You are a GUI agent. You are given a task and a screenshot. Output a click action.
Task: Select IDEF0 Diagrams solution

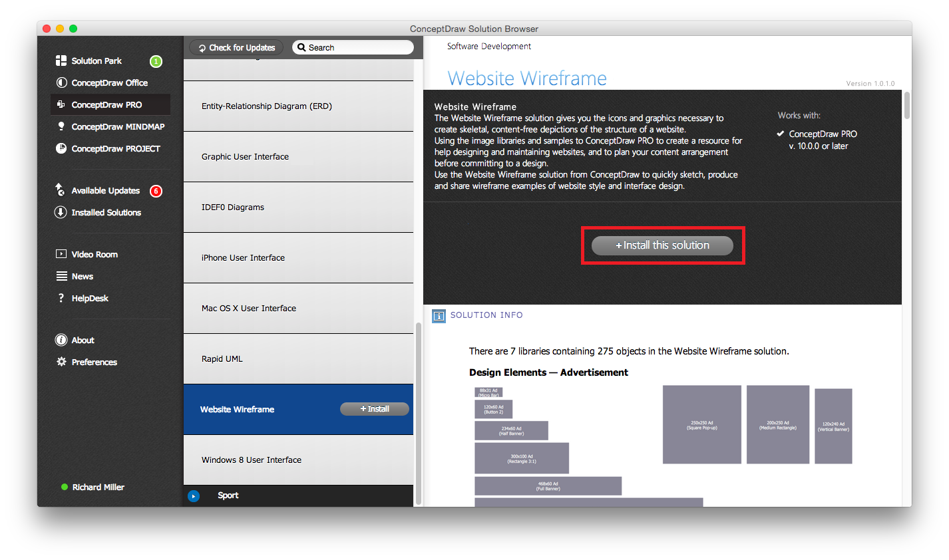click(x=298, y=208)
